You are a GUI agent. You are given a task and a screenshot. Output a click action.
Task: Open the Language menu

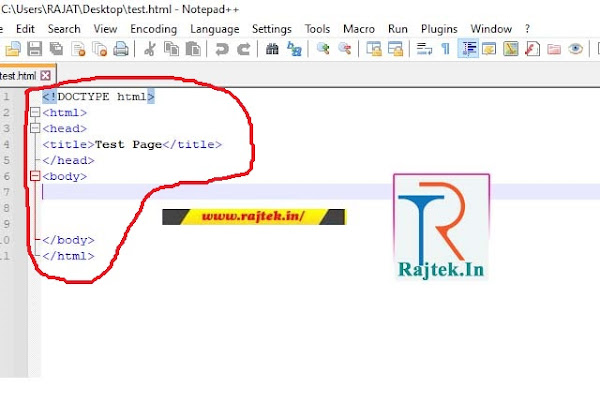(x=215, y=29)
